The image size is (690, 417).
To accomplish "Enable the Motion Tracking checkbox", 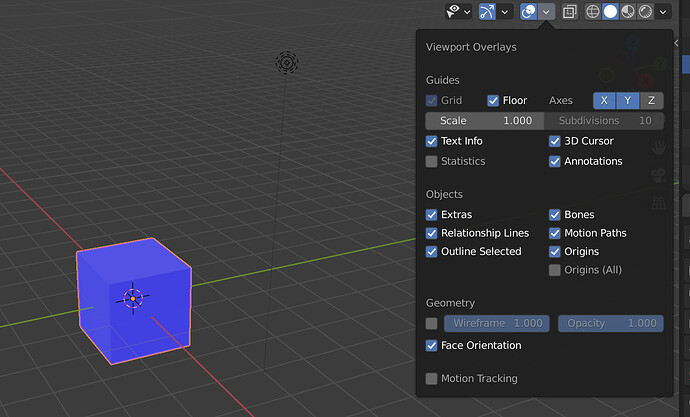I will click(x=431, y=379).
